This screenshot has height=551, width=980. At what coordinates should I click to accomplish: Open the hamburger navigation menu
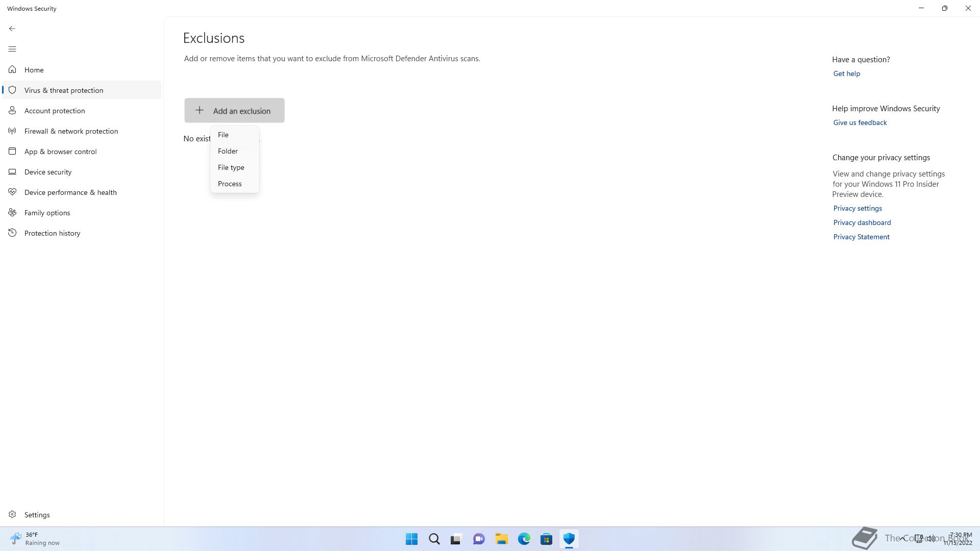(x=12, y=49)
